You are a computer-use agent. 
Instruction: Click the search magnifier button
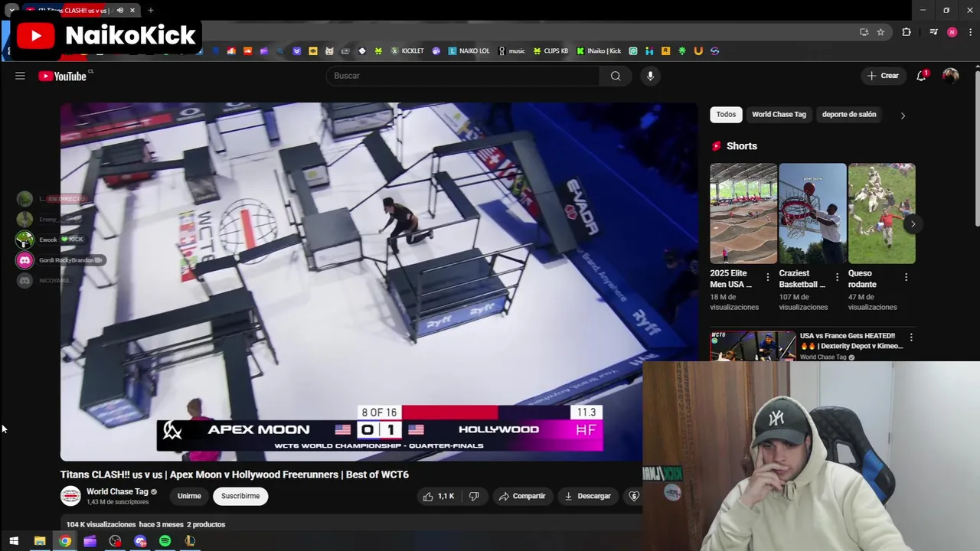click(x=616, y=76)
